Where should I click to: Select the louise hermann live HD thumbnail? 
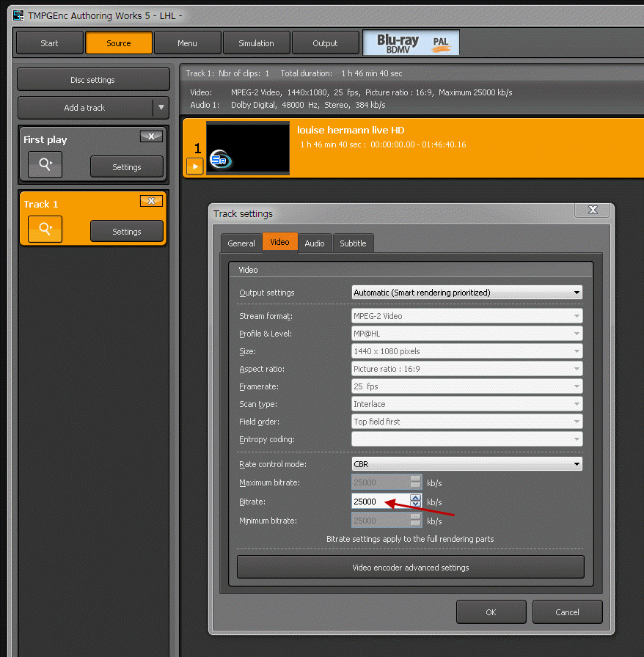pyautogui.click(x=248, y=148)
